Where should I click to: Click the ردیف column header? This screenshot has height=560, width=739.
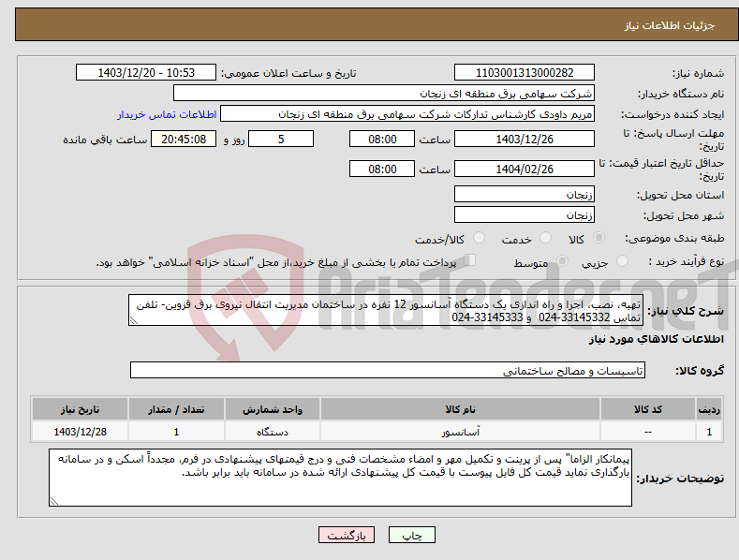pyautogui.click(x=709, y=409)
